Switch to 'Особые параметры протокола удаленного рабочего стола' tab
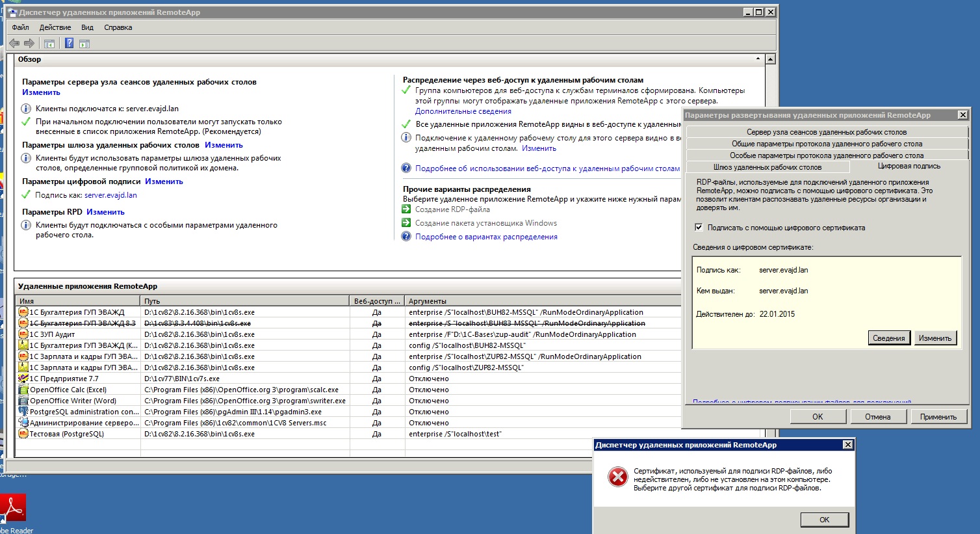Image resolution: width=980 pixels, height=534 pixels. point(827,155)
